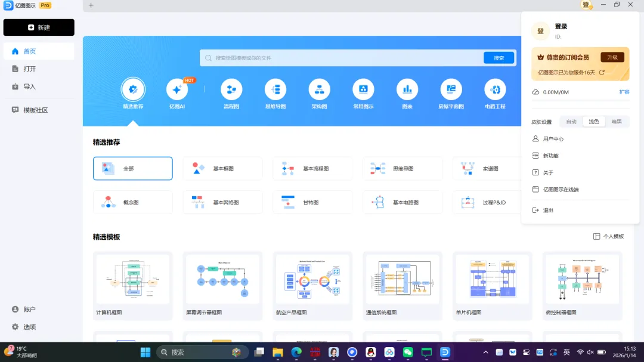Image resolution: width=644 pixels, height=362 pixels.
Task: Click the account avatar in title bar
Action: pos(586,5)
